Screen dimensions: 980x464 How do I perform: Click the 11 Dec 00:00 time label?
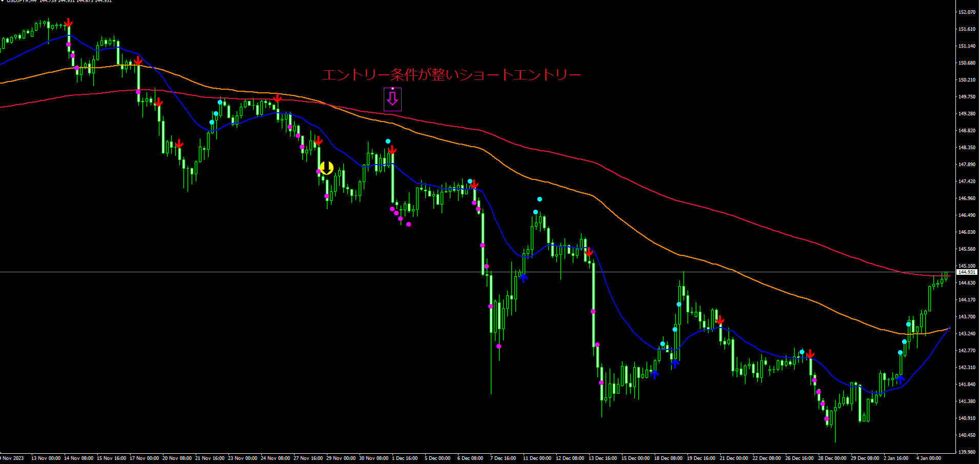[x=537, y=458]
